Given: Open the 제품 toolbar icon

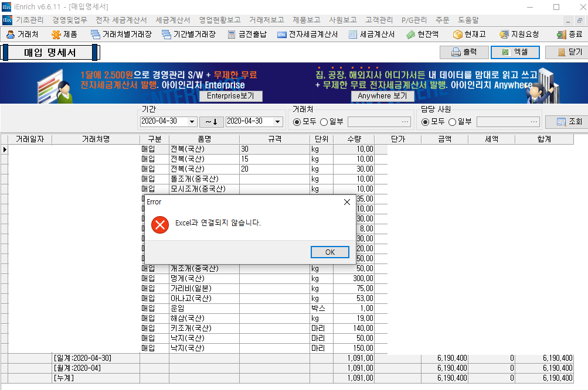Looking at the screenshot, I should point(56,35).
